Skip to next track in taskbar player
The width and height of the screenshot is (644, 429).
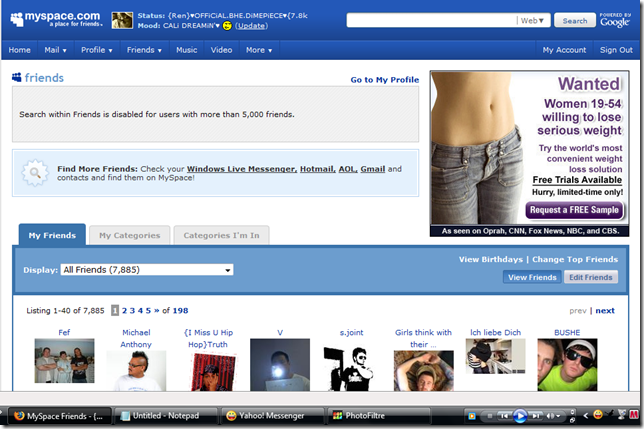click(536, 416)
